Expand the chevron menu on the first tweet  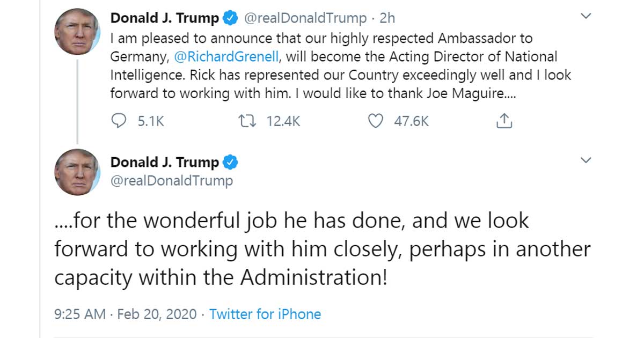coord(586,17)
